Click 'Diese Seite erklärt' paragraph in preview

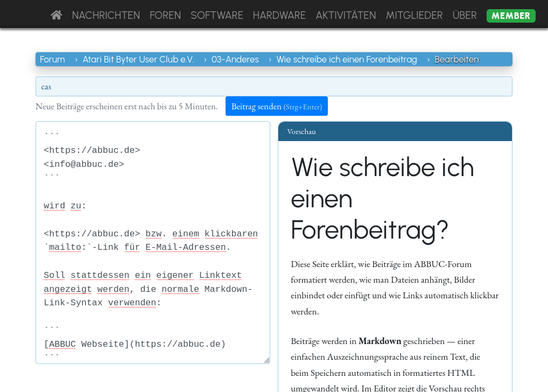pos(395,288)
